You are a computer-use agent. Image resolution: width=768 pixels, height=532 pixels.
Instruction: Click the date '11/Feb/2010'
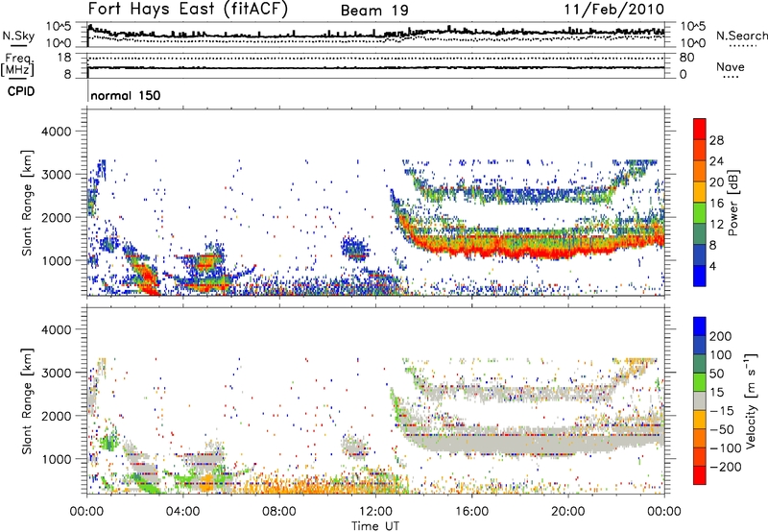(x=614, y=9)
